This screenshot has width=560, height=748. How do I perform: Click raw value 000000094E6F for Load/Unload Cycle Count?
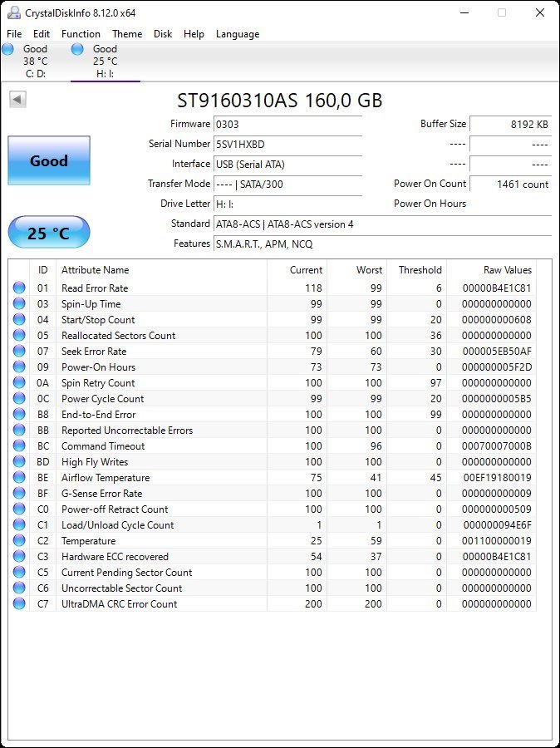click(x=497, y=524)
